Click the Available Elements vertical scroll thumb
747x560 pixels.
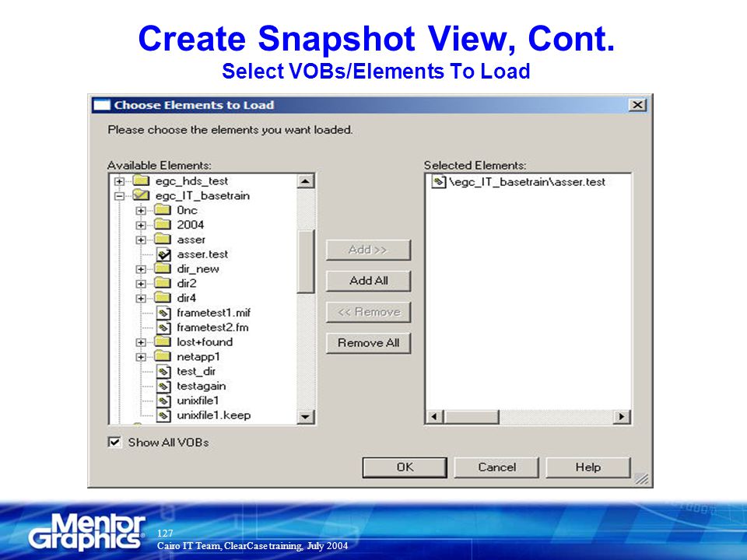305,261
